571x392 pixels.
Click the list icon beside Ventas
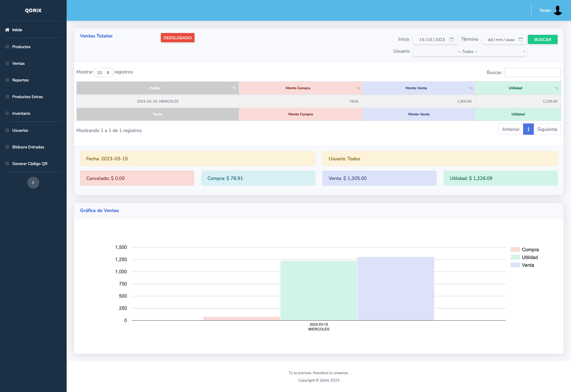pos(7,63)
